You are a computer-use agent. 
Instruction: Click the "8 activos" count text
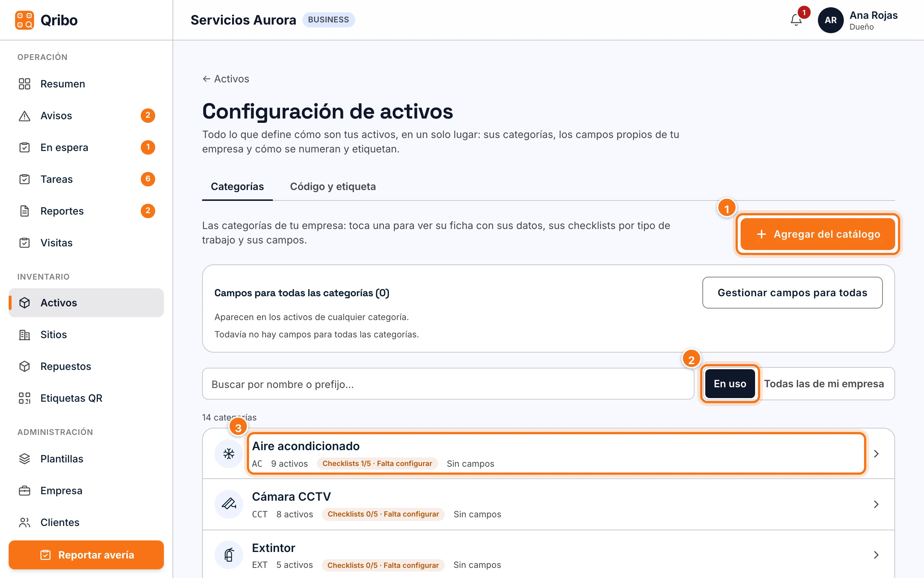[295, 514]
